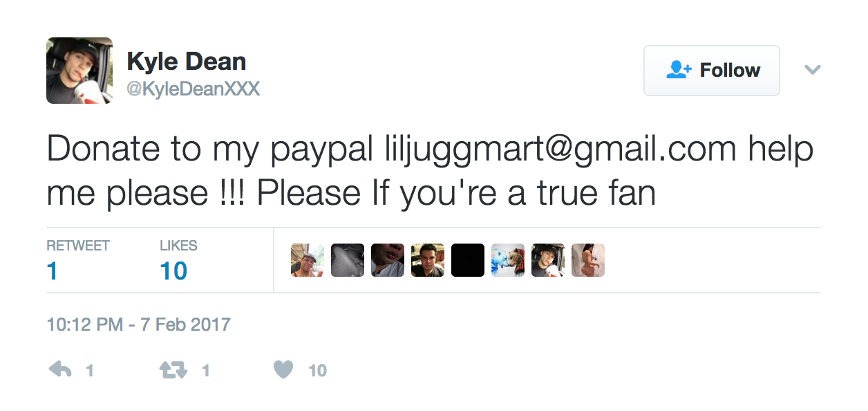The image size is (868, 411).
Task: Like the tweet with the heart icon
Action: pyautogui.click(x=283, y=370)
